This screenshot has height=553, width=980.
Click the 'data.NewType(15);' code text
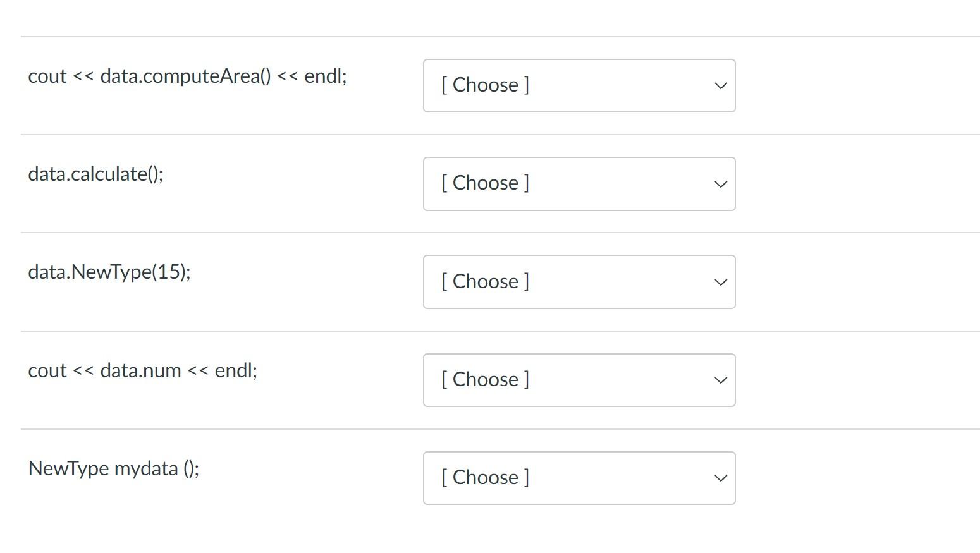pyautogui.click(x=109, y=272)
